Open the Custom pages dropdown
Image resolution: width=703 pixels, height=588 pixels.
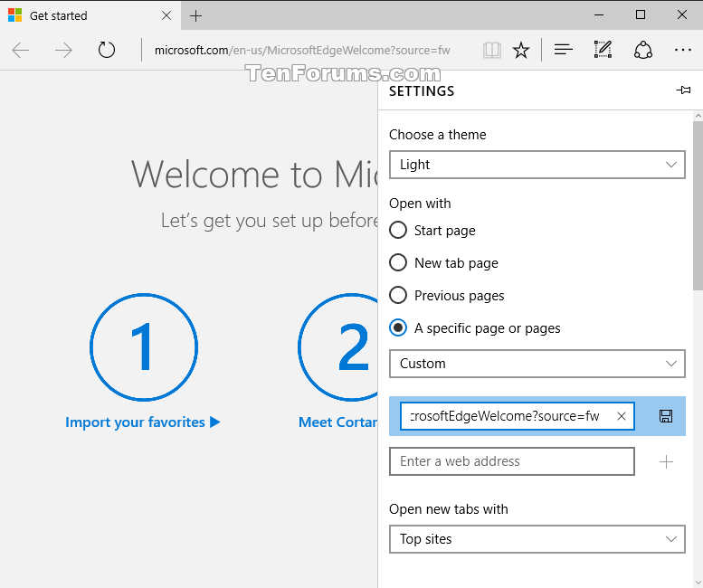coord(537,364)
